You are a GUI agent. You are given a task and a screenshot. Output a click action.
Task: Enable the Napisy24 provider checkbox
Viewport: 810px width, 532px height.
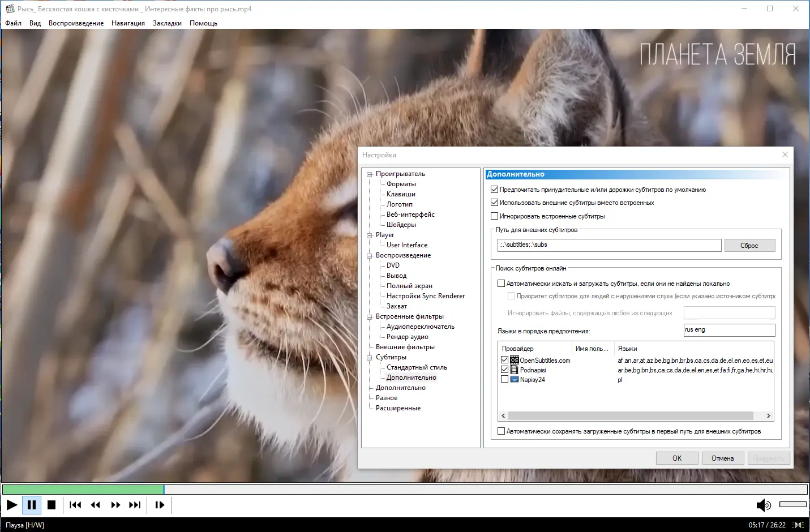pos(504,379)
